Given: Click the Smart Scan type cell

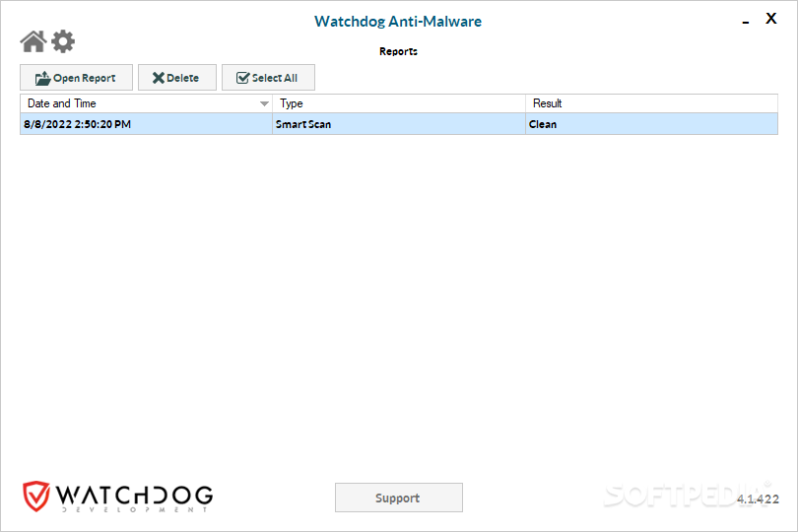Looking at the screenshot, I should click(x=399, y=124).
